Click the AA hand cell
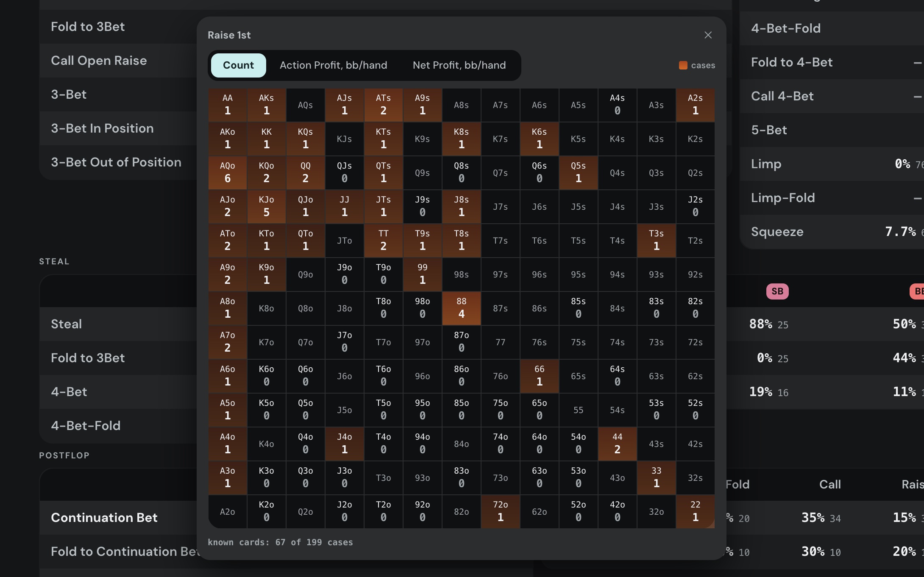 (x=228, y=105)
